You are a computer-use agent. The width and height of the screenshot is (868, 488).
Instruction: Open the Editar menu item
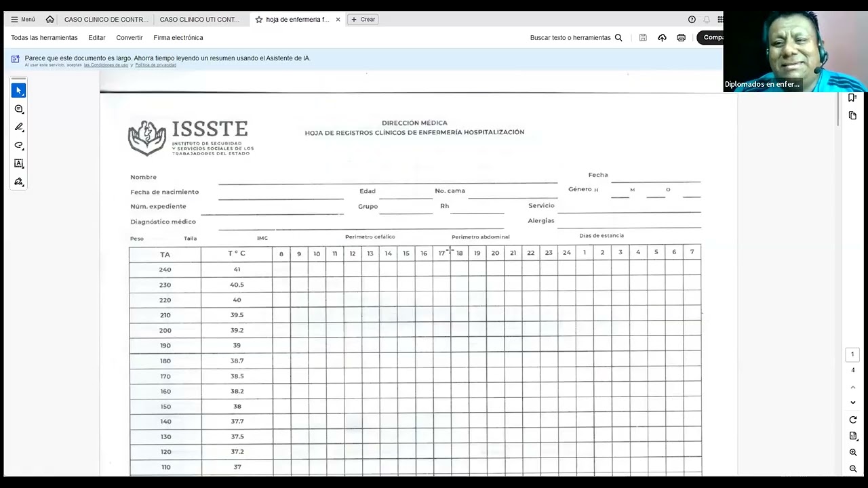click(x=97, y=38)
